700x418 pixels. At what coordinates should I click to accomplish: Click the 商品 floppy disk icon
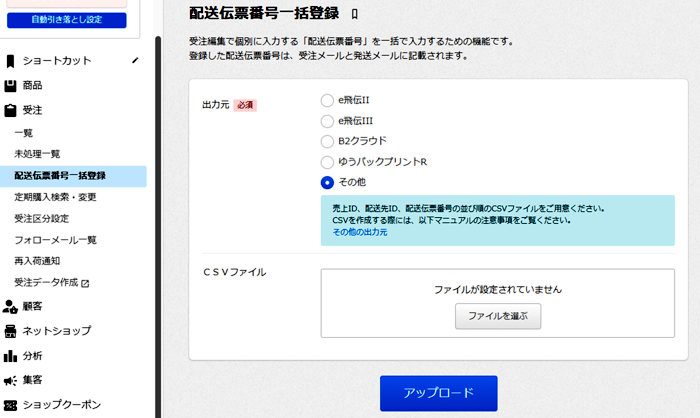click(x=10, y=86)
